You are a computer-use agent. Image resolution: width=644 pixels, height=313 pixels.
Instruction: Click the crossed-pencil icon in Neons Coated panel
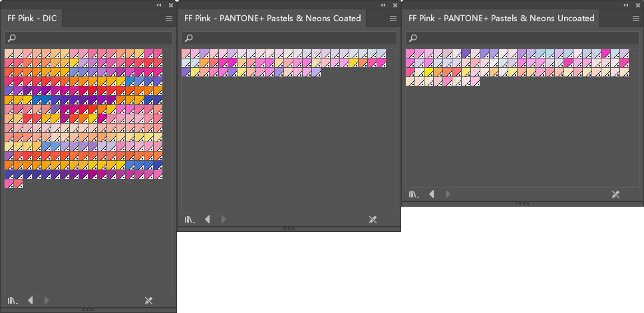373,219
